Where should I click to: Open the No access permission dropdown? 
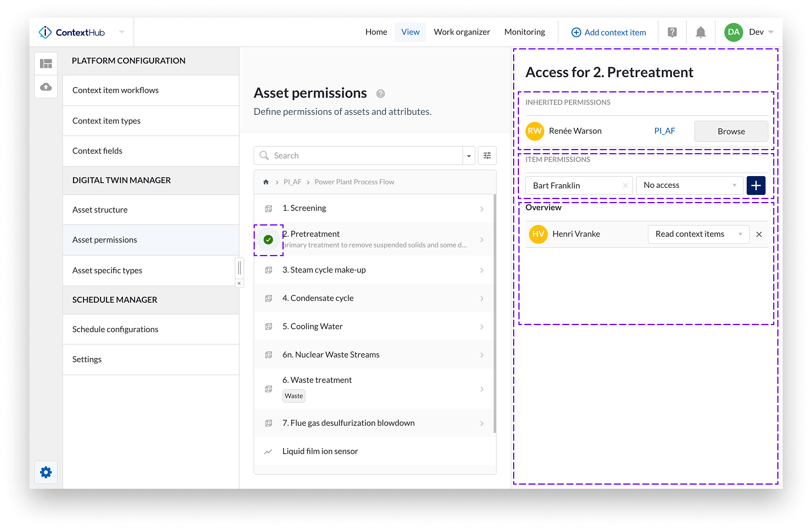click(x=689, y=185)
